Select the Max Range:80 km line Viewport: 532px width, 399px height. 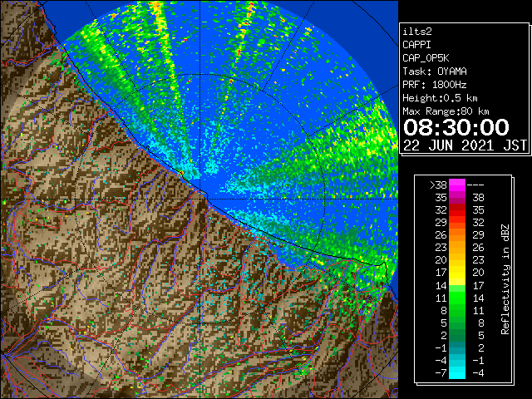(446, 111)
